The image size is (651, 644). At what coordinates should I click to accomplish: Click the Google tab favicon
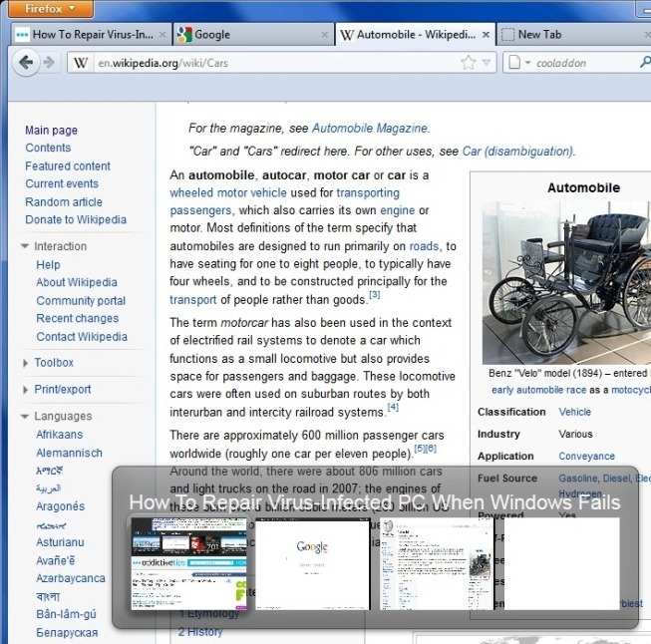[x=184, y=35]
